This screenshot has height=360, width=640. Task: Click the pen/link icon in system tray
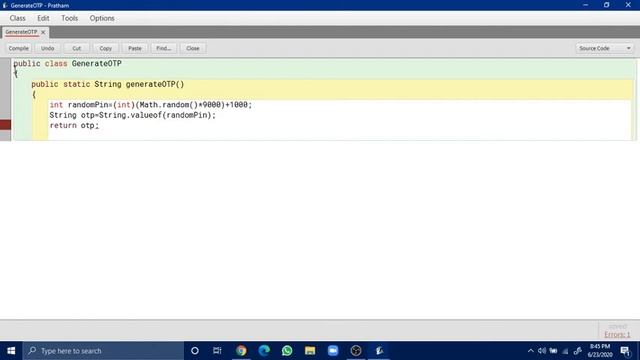[x=578, y=351]
